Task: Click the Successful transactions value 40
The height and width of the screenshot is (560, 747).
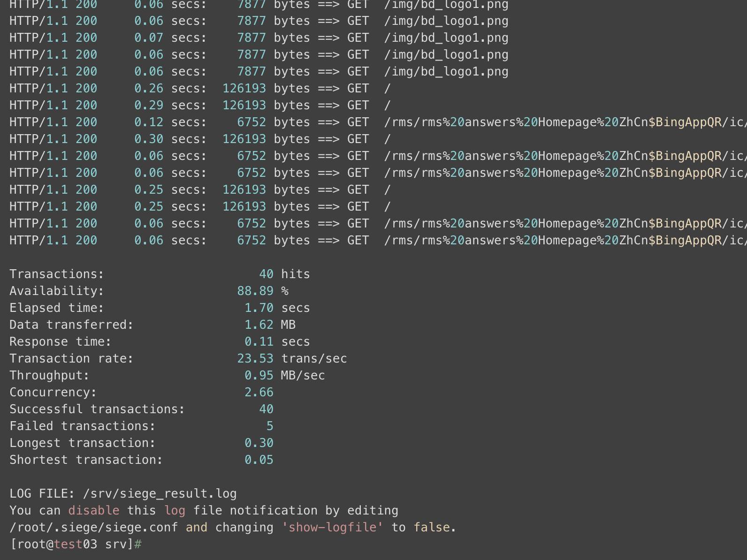Action: pos(266,409)
